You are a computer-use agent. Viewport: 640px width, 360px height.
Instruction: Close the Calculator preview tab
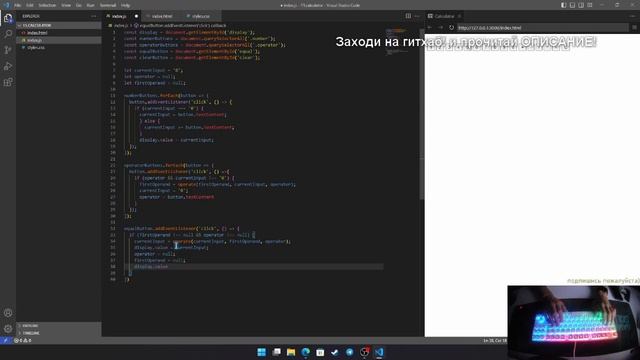point(459,16)
